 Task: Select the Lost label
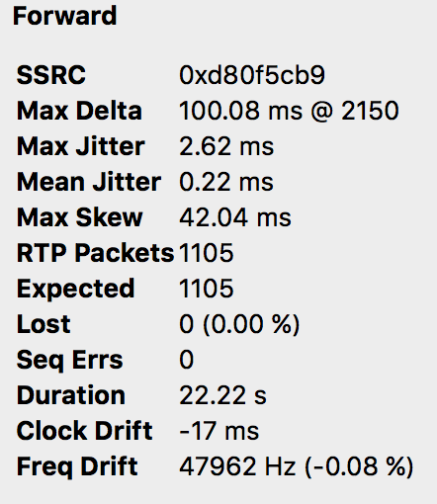(x=44, y=324)
